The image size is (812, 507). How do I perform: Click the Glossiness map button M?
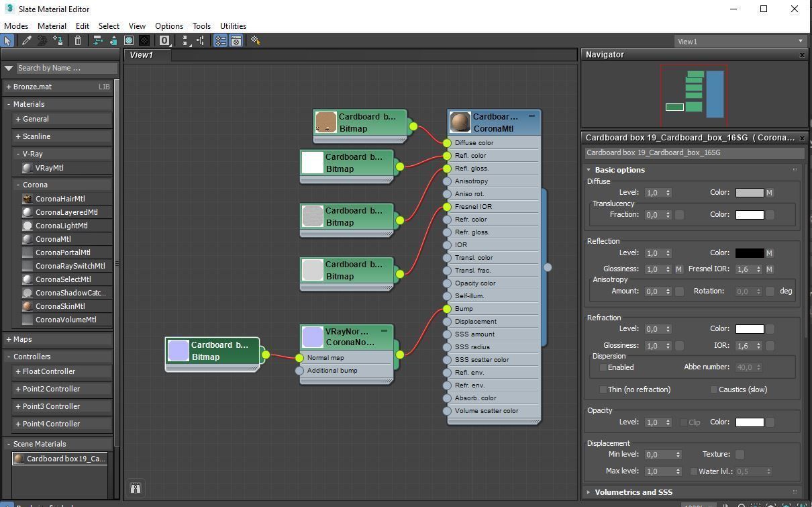point(679,269)
